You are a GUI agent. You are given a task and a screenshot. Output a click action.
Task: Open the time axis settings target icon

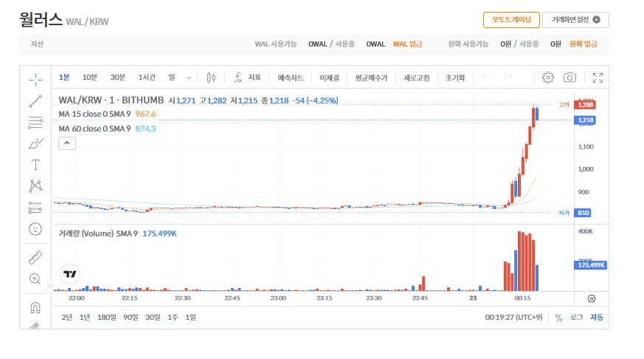[x=592, y=298]
